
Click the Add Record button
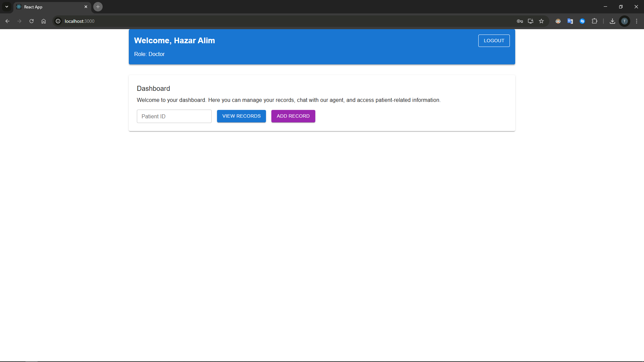(x=293, y=116)
